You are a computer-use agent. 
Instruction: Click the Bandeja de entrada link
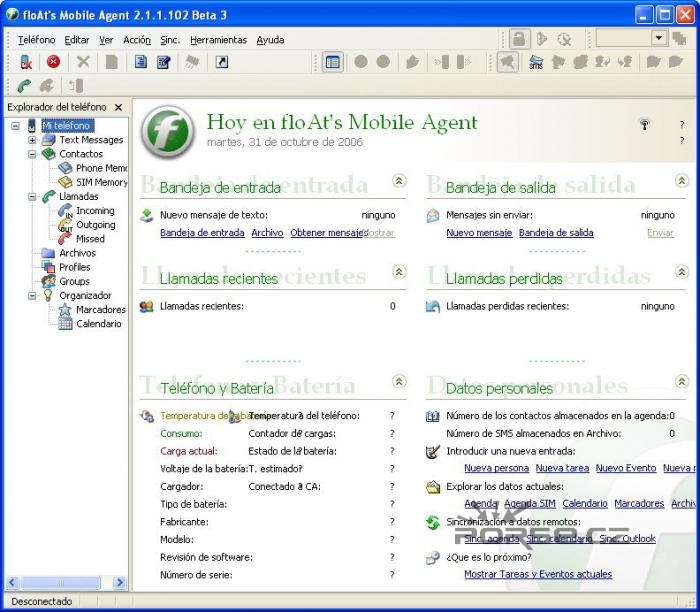click(202, 233)
